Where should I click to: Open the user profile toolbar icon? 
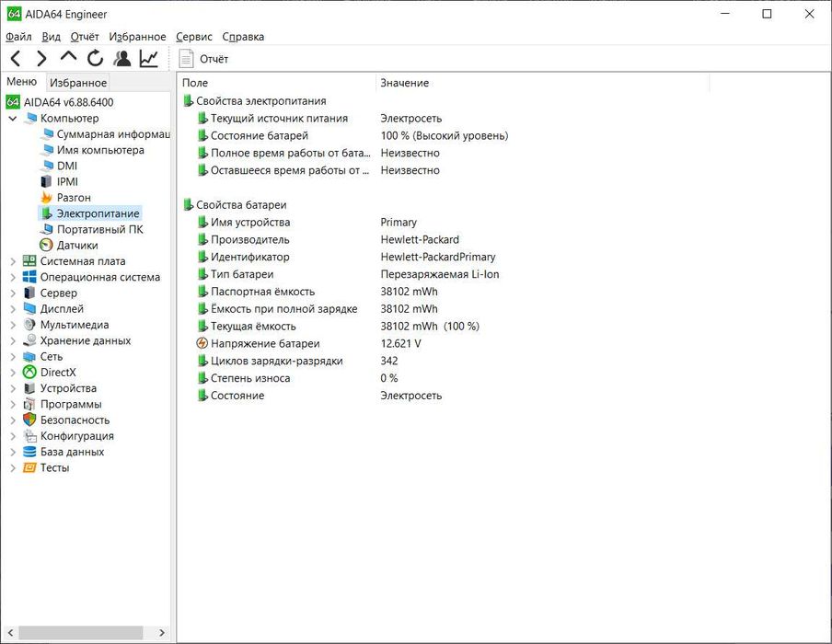122,58
